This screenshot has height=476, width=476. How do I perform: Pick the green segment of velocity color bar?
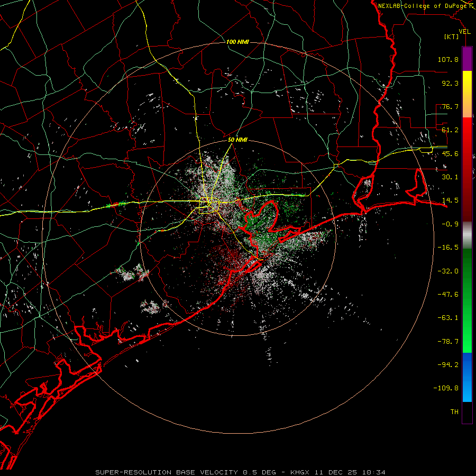pos(467,300)
